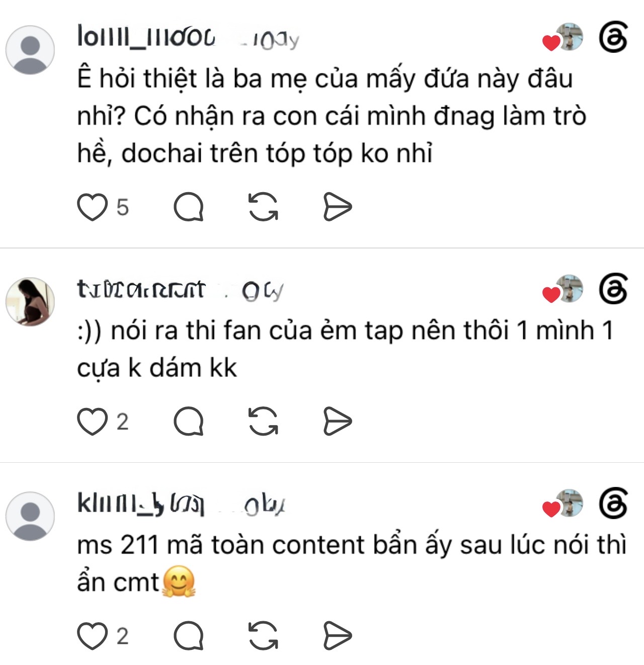Share the second comment with send arrow

337,421
